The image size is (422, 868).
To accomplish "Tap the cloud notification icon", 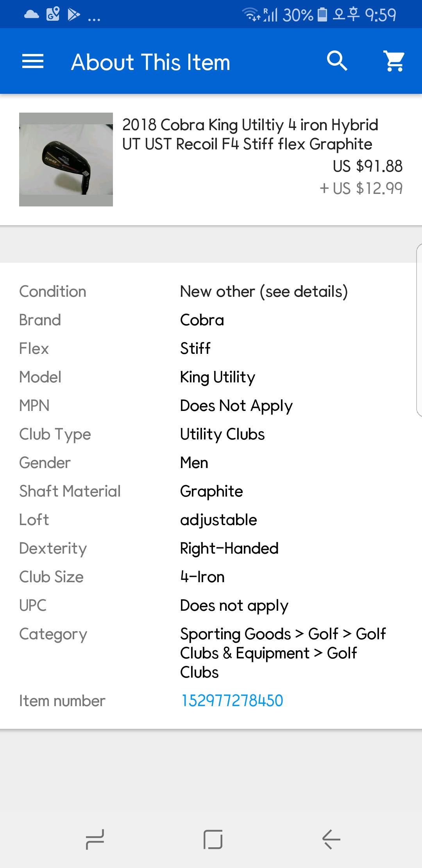I will click(31, 15).
